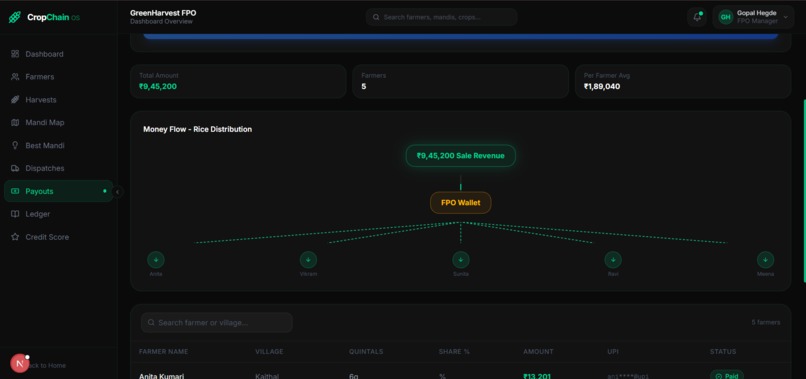Open Mandi Map from the sidebar
Viewport: 806px width, 379px height.
coord(59,122)
